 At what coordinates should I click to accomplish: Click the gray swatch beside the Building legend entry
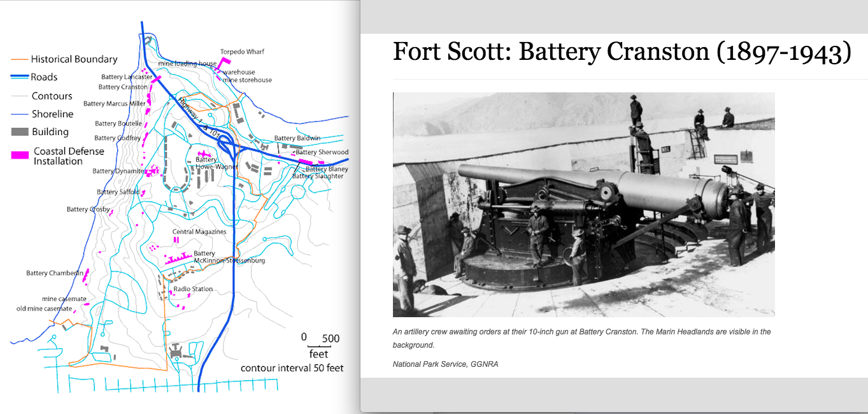pos(20,132)
